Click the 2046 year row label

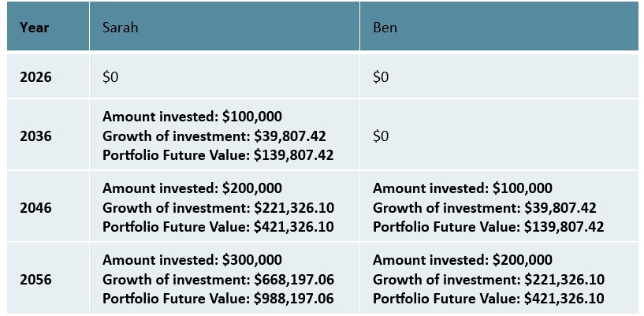pyautogui.click(x=35, y=209)
